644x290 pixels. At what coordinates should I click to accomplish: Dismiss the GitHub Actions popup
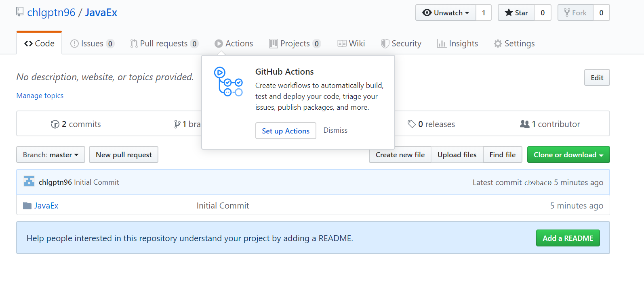[335, 130]
